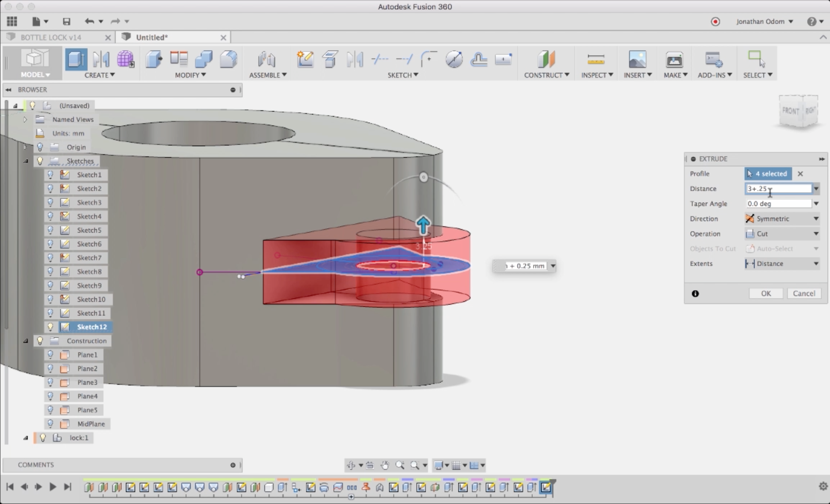
Task: Click the Undo arrow icon
Action: (89, 21)
